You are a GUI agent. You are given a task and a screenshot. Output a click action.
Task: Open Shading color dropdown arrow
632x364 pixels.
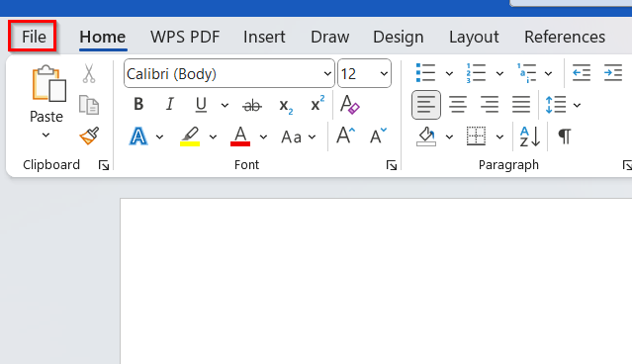click(x=449, y=137)
